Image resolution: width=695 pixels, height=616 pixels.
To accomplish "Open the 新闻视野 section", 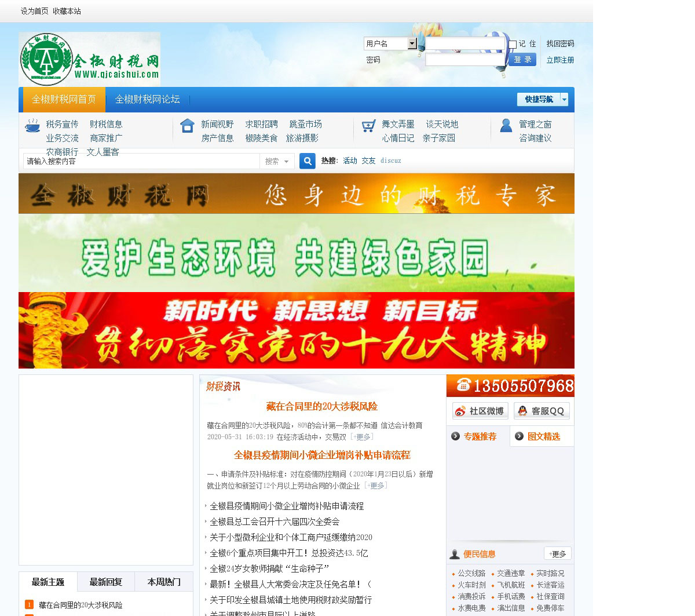I will [x=217, y=124].
